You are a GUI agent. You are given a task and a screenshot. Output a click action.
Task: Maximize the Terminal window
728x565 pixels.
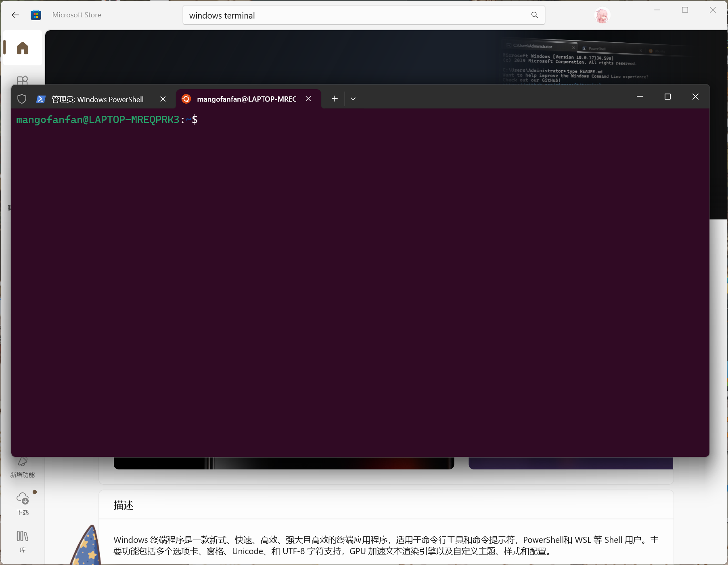[667, 96]
